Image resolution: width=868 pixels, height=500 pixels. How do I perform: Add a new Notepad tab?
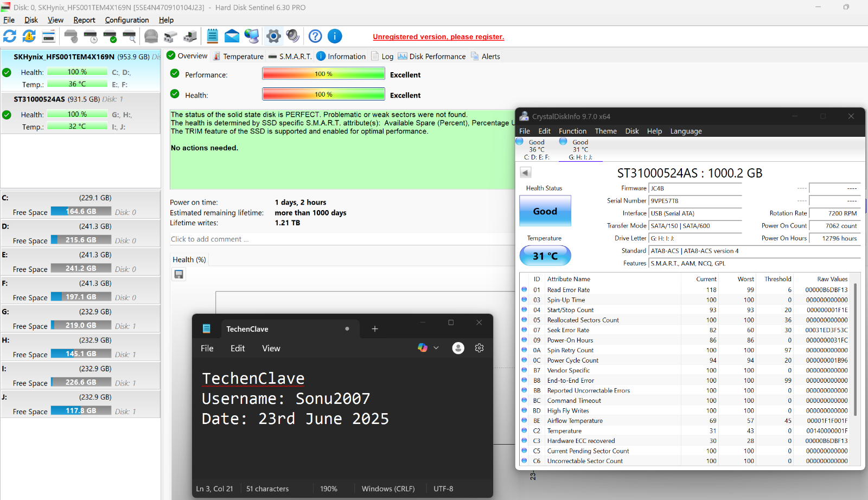(x=374, y=329)
